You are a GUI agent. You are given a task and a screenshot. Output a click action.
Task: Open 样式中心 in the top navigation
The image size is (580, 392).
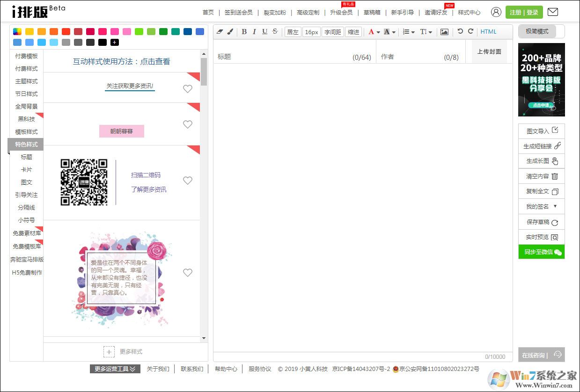point(469,13)
